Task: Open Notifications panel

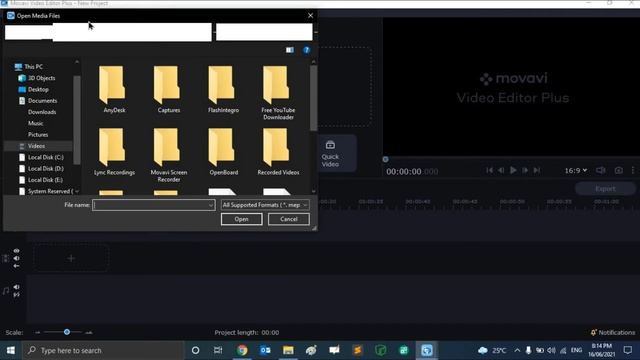Action: [x=613, y=332]
